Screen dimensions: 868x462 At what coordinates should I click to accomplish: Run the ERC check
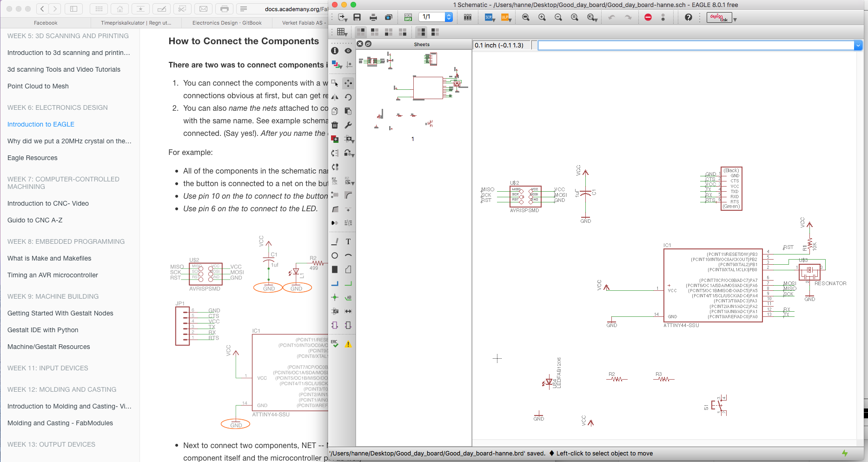335,344
